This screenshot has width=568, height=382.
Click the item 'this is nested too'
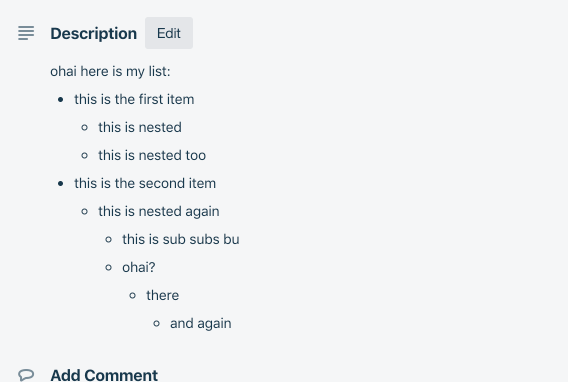(x=152, y=155)
